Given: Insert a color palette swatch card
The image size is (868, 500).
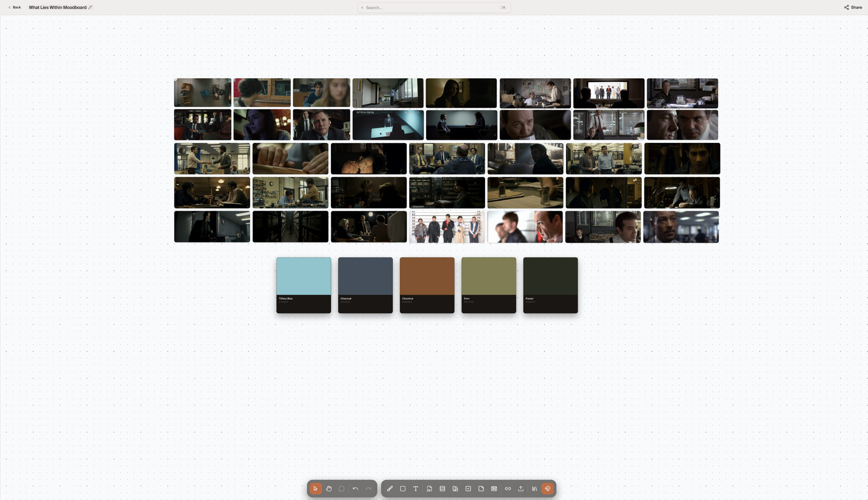Looking at the screenshot, I should tap(455, 489).
